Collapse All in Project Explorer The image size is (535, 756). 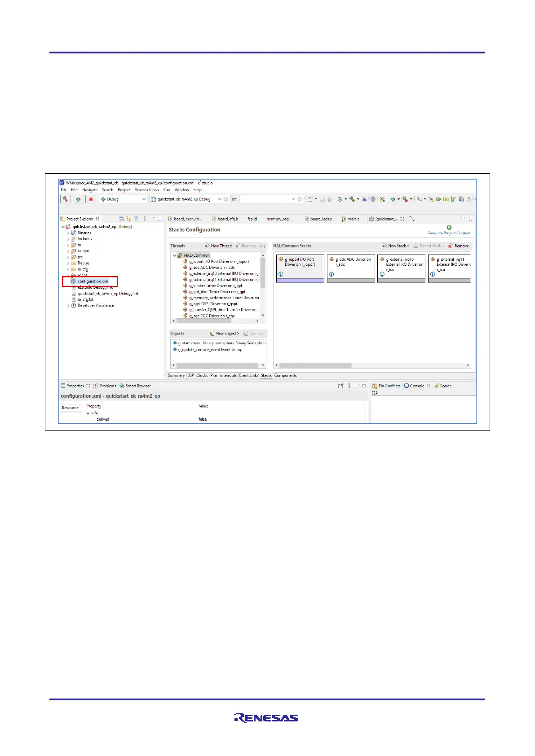point(121,219)
